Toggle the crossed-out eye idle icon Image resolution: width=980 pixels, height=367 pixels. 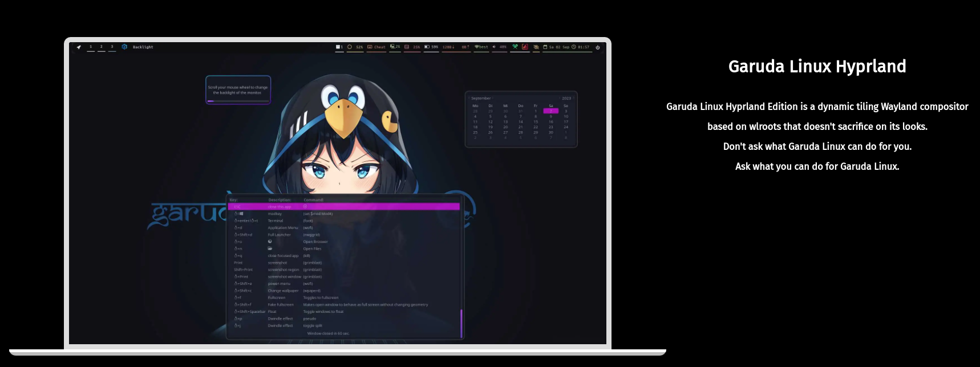pos(536,47)
